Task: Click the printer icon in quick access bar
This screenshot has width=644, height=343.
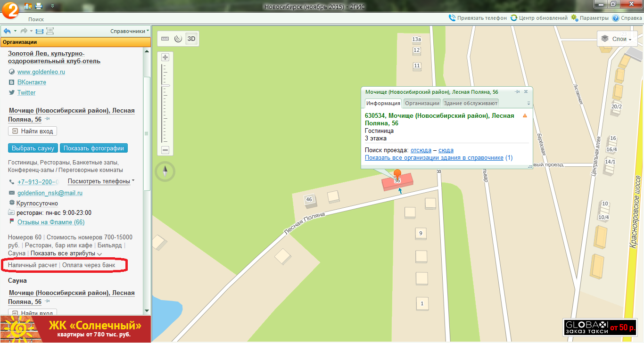Action: click(39, 6)
